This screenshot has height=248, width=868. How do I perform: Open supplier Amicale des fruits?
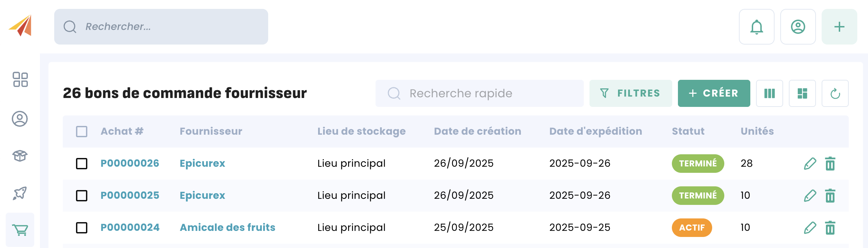point(227,227)
